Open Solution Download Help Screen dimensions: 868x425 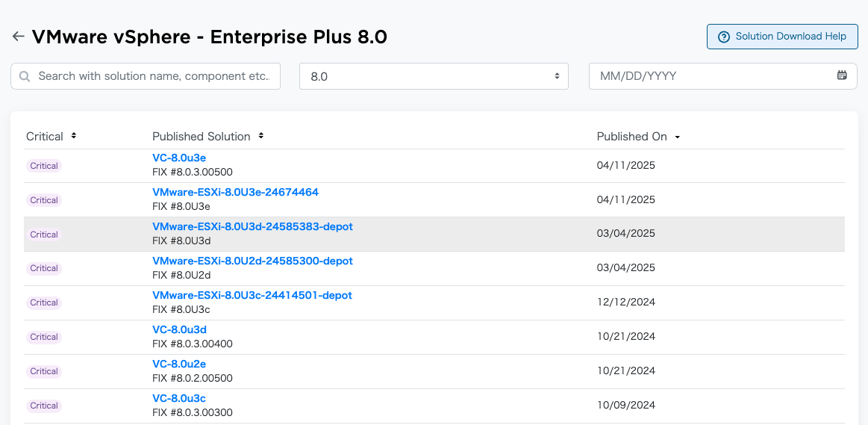click(782, 37)
